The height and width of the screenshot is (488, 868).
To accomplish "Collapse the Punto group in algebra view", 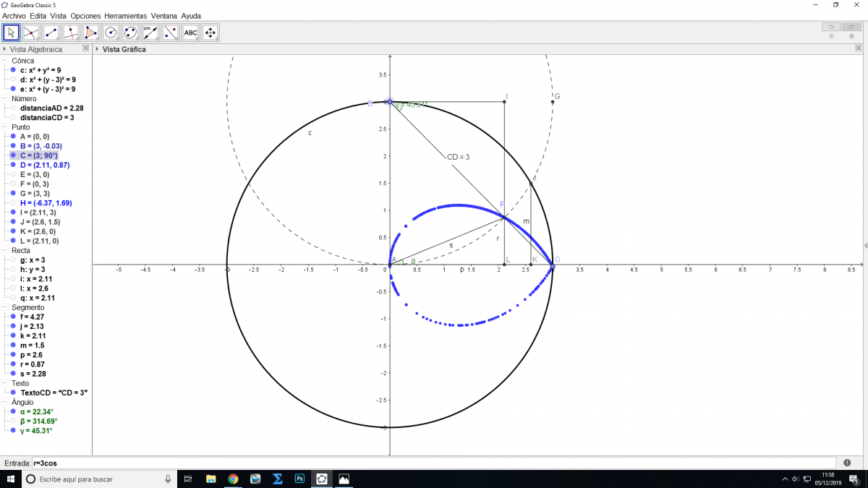I will coord(5,127).
